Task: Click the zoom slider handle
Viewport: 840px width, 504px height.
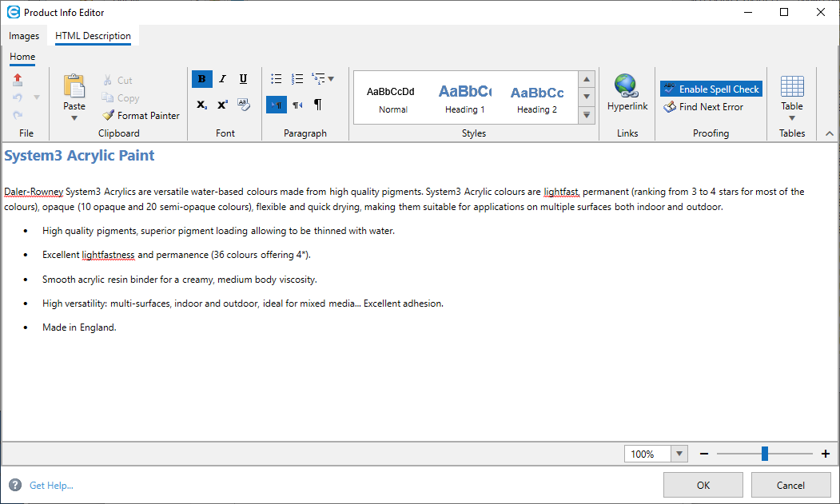Action: [765, 454]
